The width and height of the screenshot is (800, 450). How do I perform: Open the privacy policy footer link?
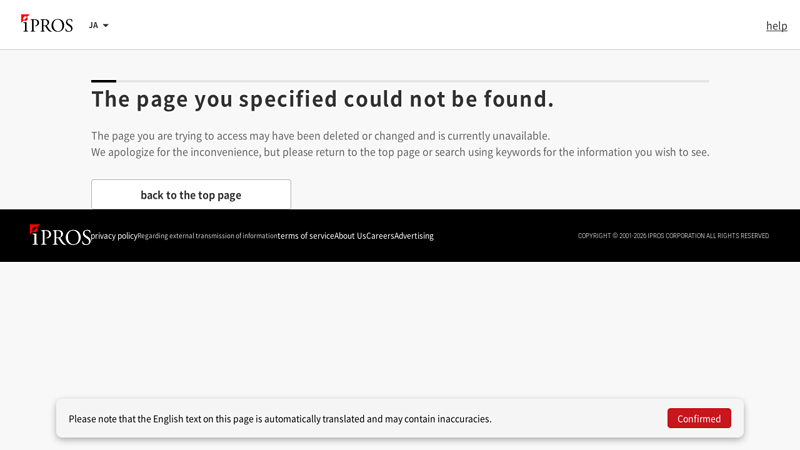[114, 236]
